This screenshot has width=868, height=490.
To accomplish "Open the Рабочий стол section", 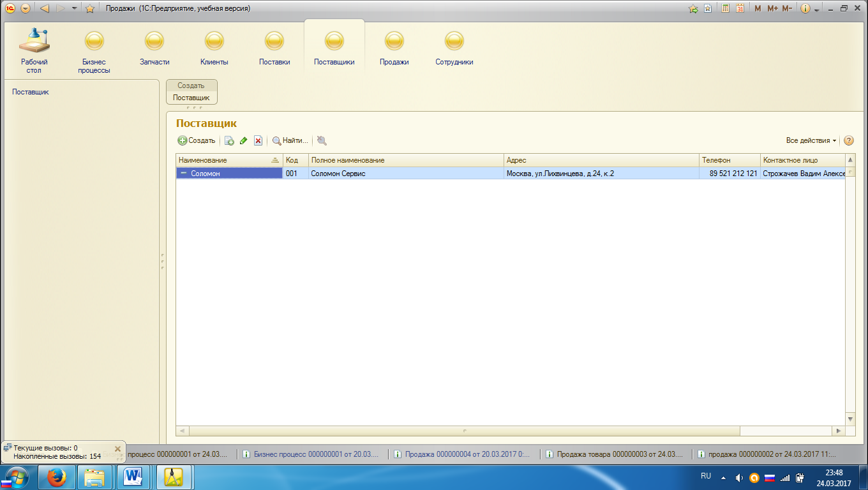I will tap(34, 50).
